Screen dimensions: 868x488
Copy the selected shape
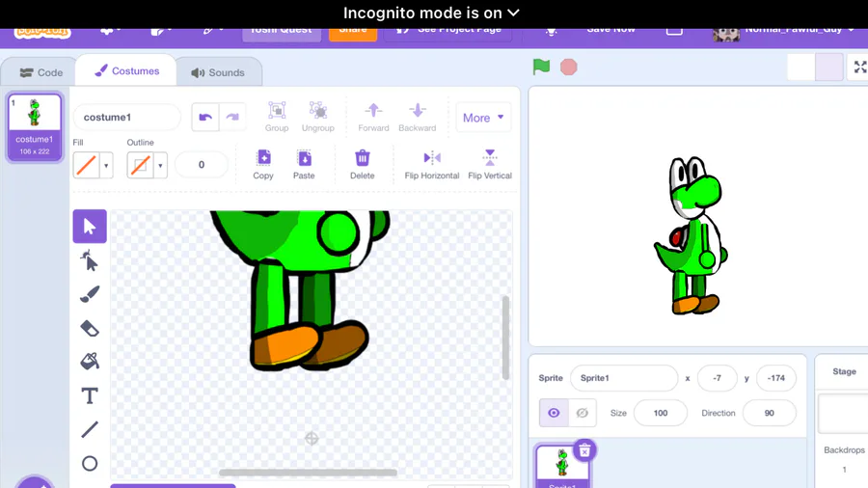(x=263, y=164)
